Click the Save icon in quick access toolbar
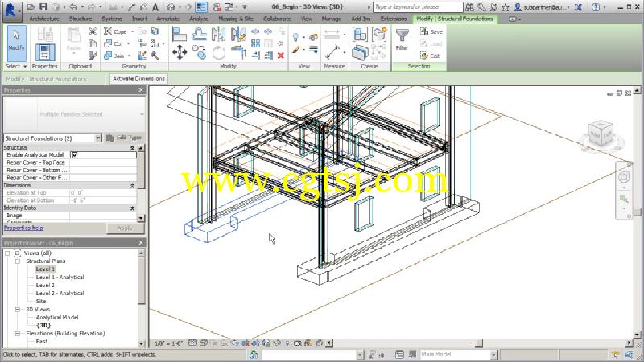Image resolution: width=644 pixels, height=362 pixels. 43,7
